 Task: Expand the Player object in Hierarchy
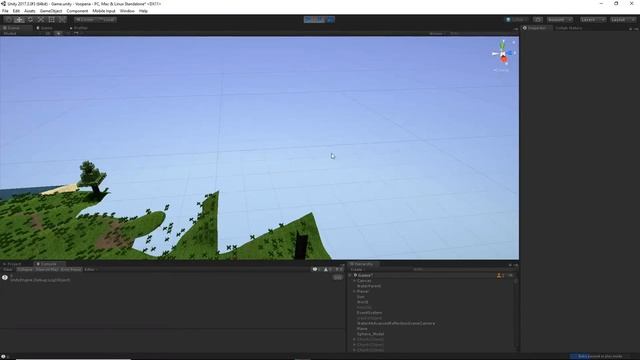click(355, 291)
